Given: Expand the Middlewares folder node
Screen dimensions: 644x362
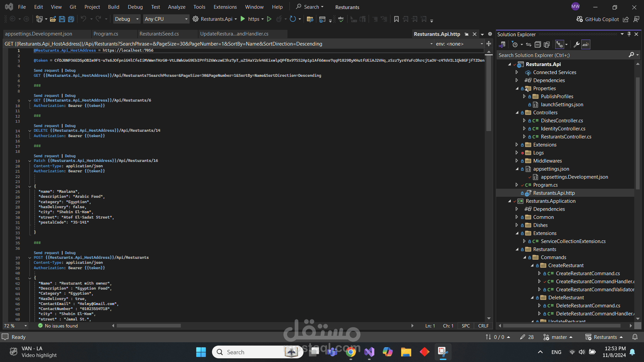Looking at the screenshot, I should [x=517, y=161].
